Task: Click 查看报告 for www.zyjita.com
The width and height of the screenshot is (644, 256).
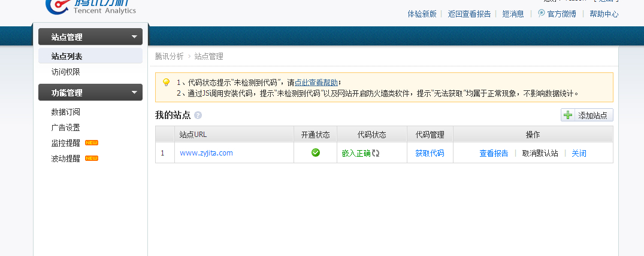Action: (x=494, y=154)
